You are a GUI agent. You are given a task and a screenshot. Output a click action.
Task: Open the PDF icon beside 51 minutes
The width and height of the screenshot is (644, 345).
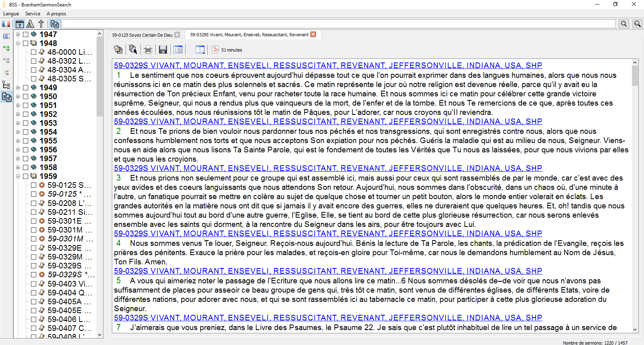(x=215, y=50)
